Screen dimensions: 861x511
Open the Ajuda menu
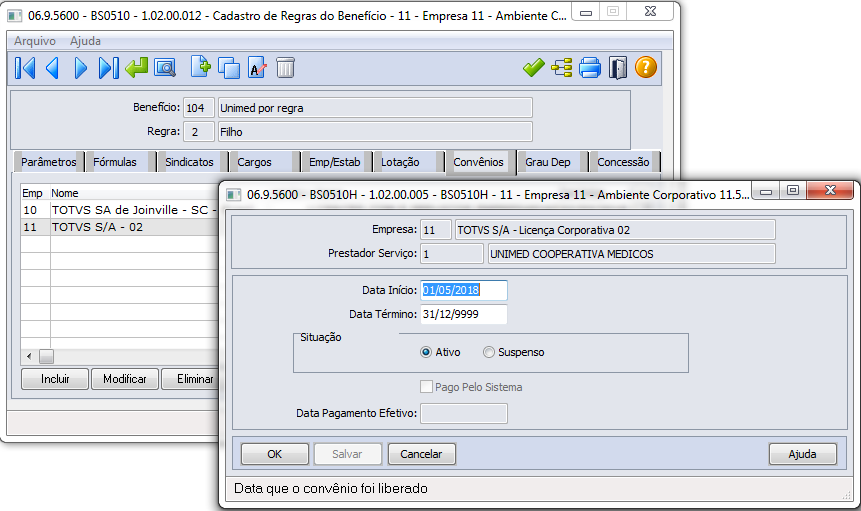pyautogui.click(x=85, y=41)
